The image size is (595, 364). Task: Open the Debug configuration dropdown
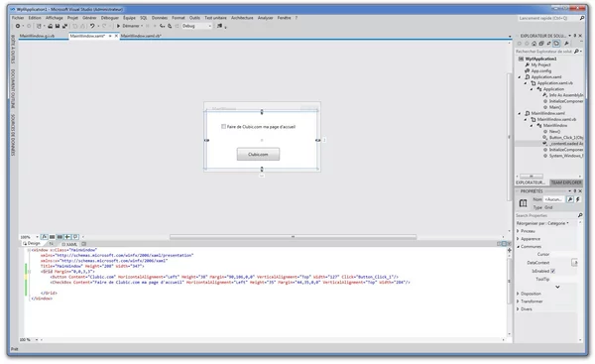coord(196,26)
